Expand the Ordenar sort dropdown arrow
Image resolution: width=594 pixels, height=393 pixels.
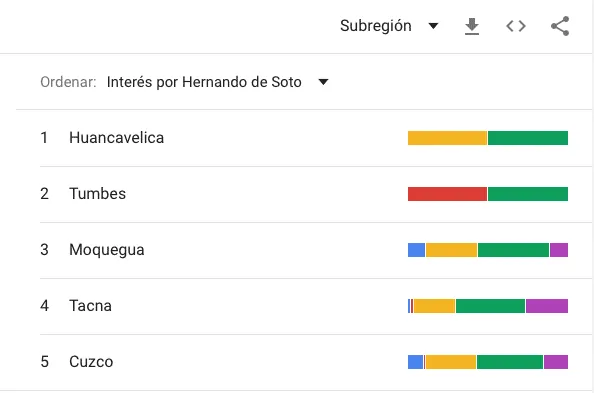pyautogui.click(x=323, y=82)
